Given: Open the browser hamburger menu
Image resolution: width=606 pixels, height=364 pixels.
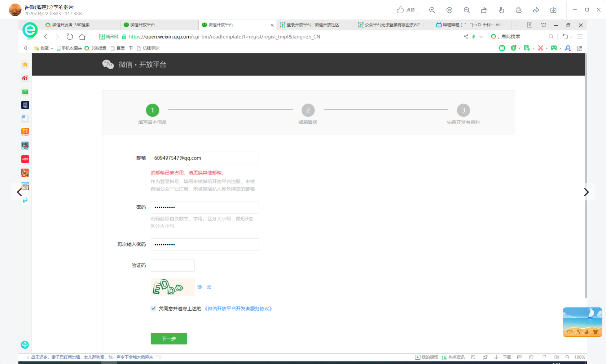Looking at the screenshot, I should pyautogui.click(x=580, y=37).
